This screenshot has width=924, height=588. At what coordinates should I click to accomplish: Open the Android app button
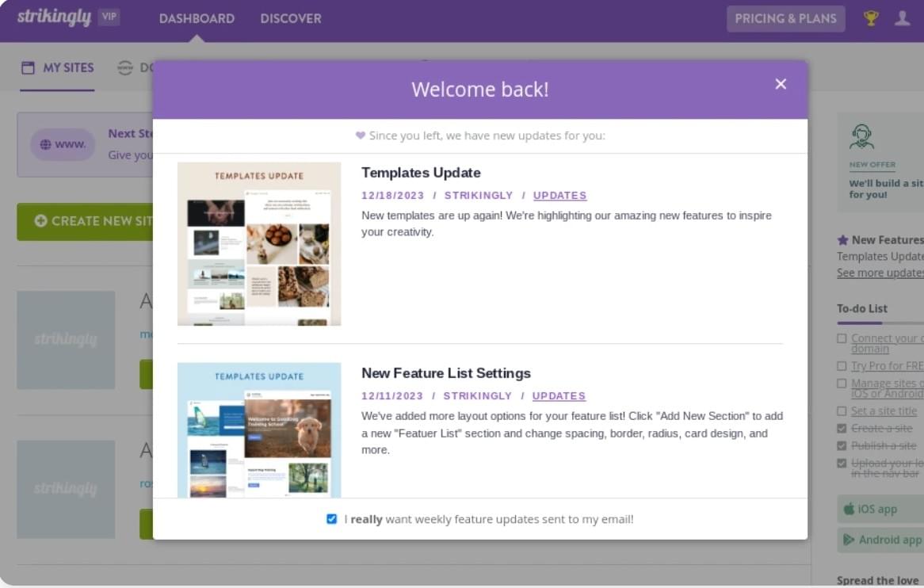point(880,540)
